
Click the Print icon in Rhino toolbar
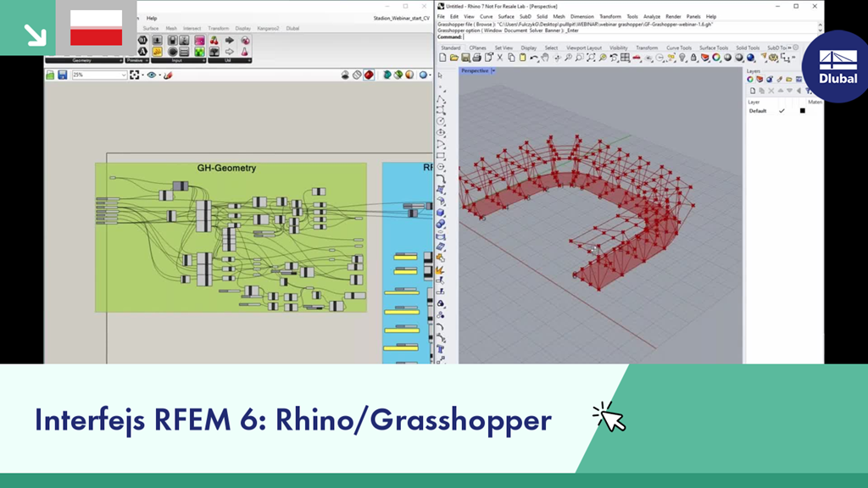pos(476,58)
